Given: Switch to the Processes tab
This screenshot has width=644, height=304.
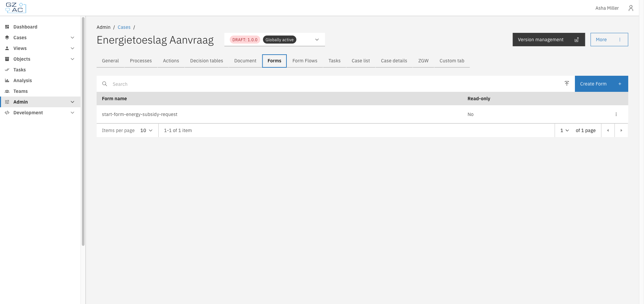Looking at the screenshot, I should (141, 61).
